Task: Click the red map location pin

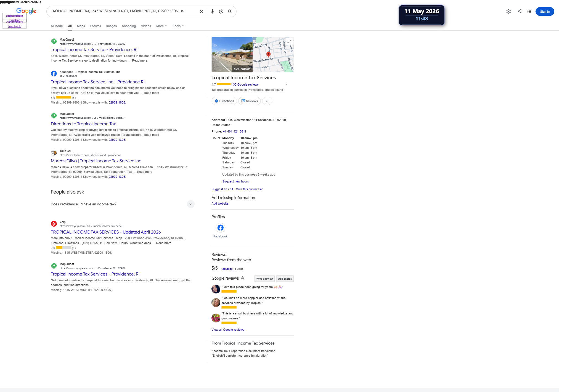Action: click(268, 54)
